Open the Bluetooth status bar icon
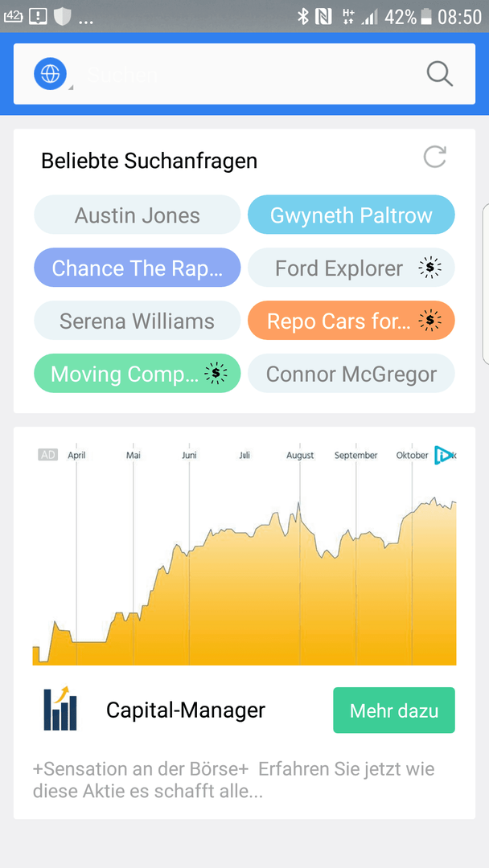Image resolution: width=489 pixels, height=868 pixels. 302,17
